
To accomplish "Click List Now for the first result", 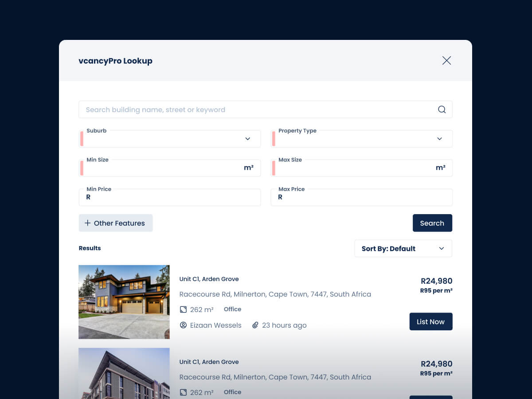I will point(431,322).
